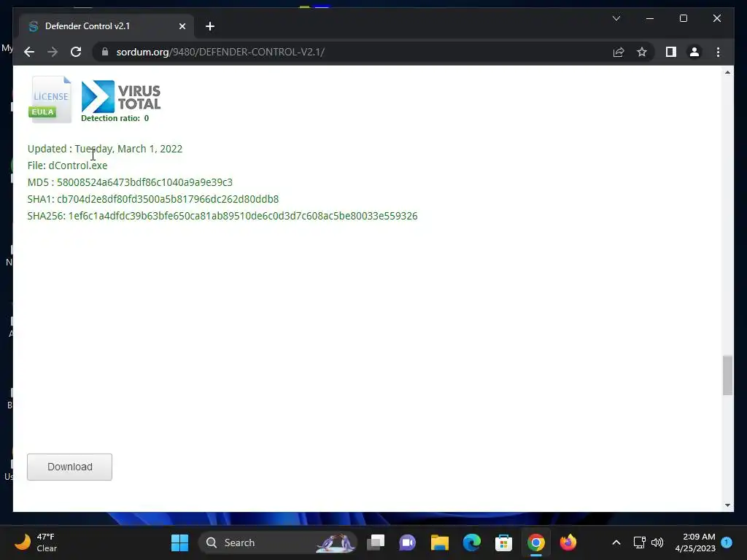Click the page scrollbar thumb
747x560 pixels.
tap(727, 376)
